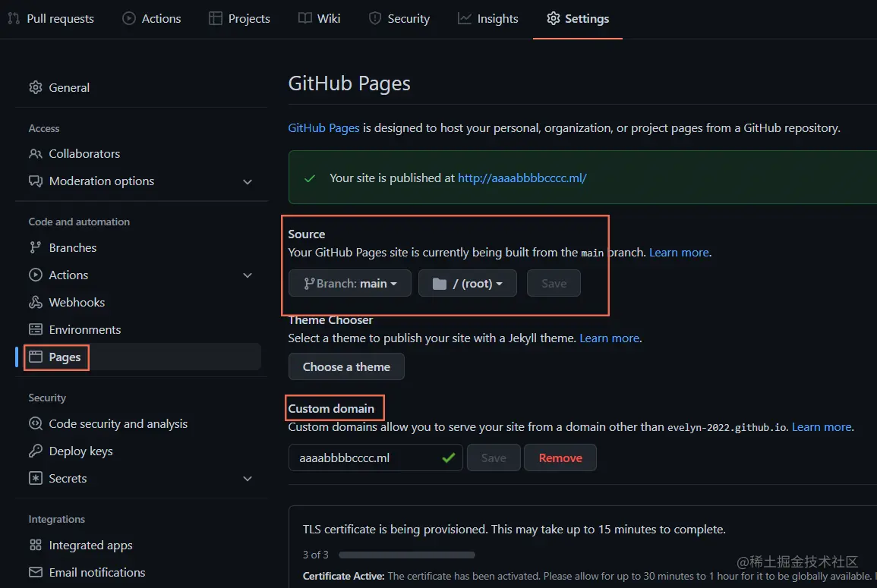Image resolution: width=877 pixels, height=588 pixels.
Task: Click the Insights graph icon
Action: click(x=464, y=18)
